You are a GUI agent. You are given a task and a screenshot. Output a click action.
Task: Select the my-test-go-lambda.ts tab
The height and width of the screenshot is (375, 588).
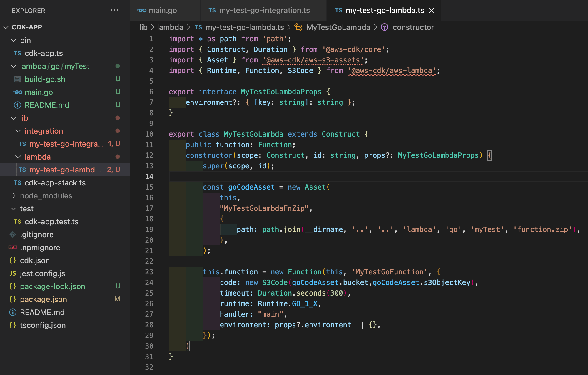pyautogui.click(x=384, y=10)
